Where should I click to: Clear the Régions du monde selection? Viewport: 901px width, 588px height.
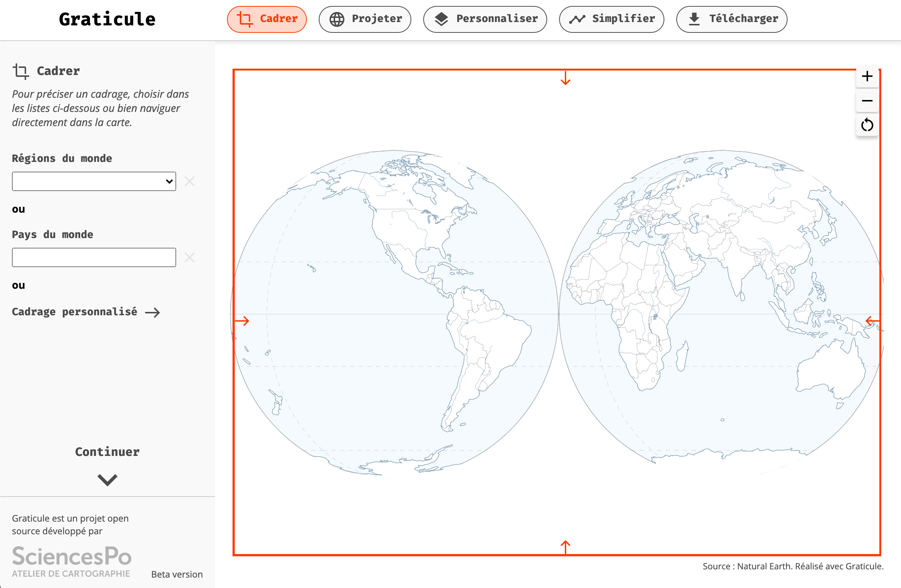click(x=190, y=181)
